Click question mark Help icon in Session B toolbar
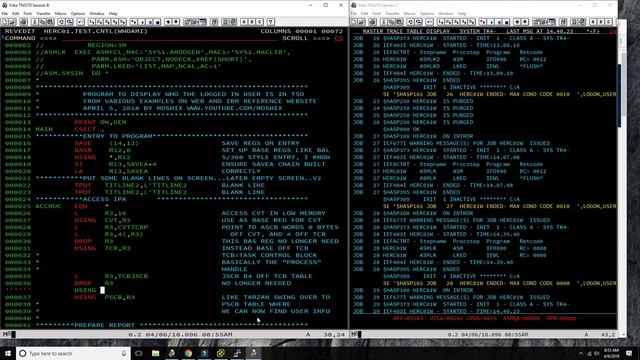 coord(271,22)
